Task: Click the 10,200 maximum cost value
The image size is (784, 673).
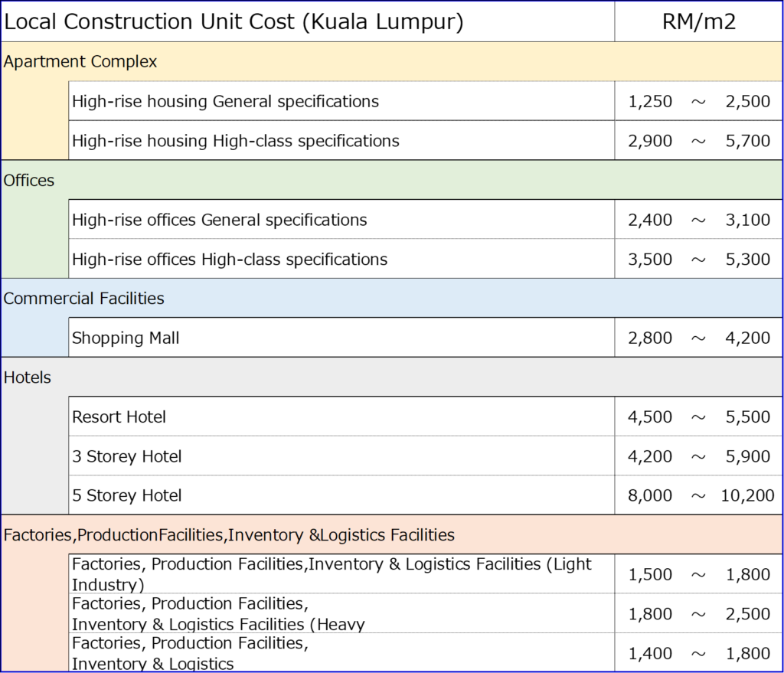Action: [x=747, y=495]
